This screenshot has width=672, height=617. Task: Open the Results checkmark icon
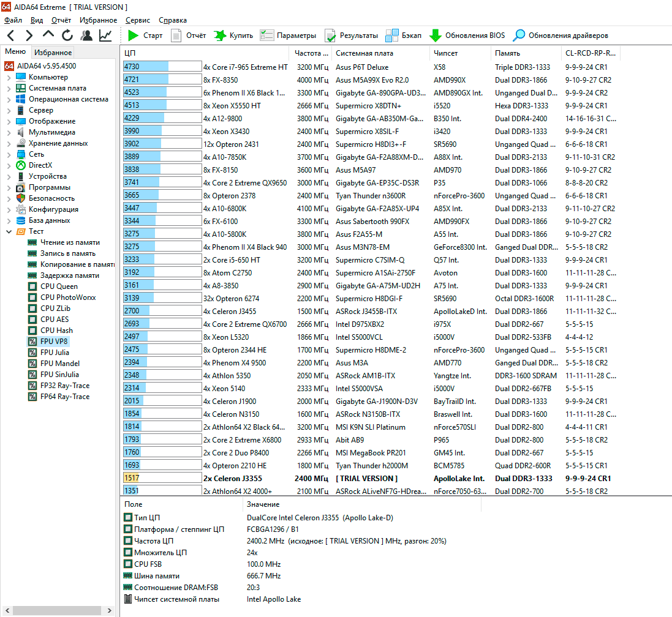(x=330, y=36)
